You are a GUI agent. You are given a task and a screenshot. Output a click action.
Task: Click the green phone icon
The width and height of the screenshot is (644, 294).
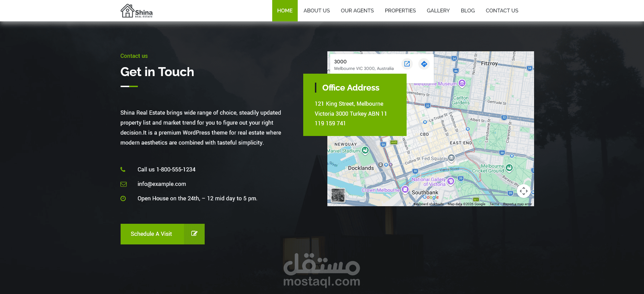tap(123, 169)
